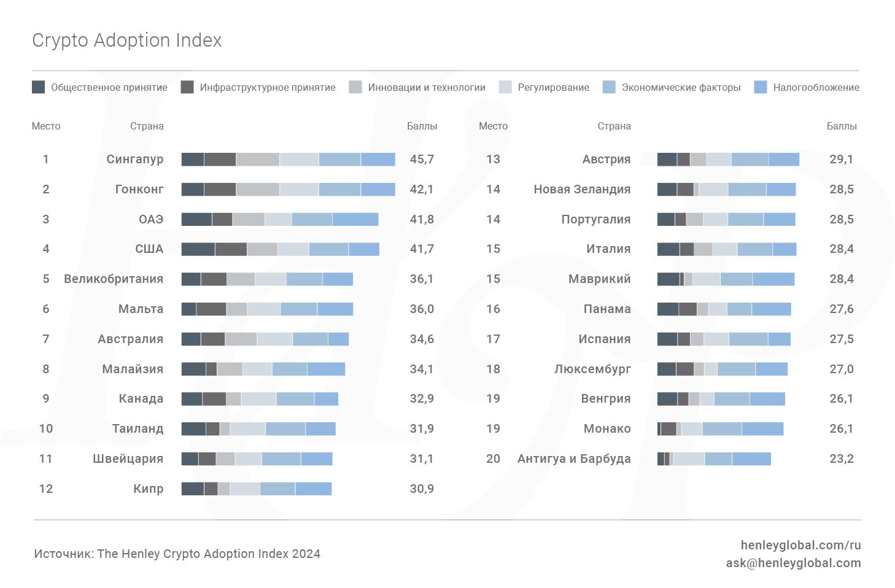Select the Гонконг bar in the chart
The width and height of the screenshot is (895, 588).
[x=288, y=189]
